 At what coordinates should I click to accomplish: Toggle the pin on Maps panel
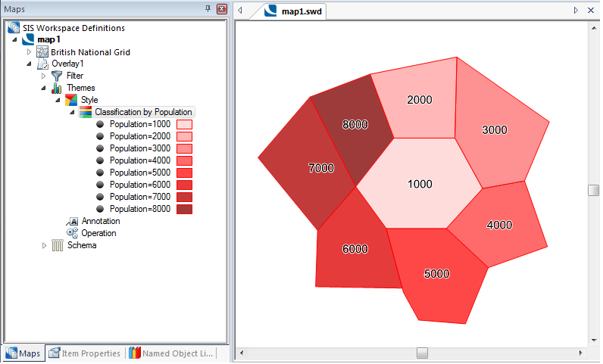(208, 9)
